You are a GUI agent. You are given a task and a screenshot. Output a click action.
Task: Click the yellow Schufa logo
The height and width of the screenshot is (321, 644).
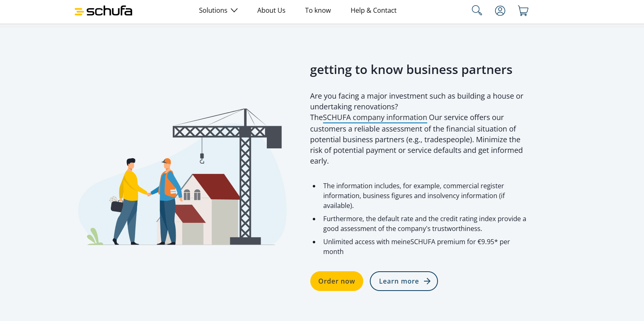[x=103, y=11]
